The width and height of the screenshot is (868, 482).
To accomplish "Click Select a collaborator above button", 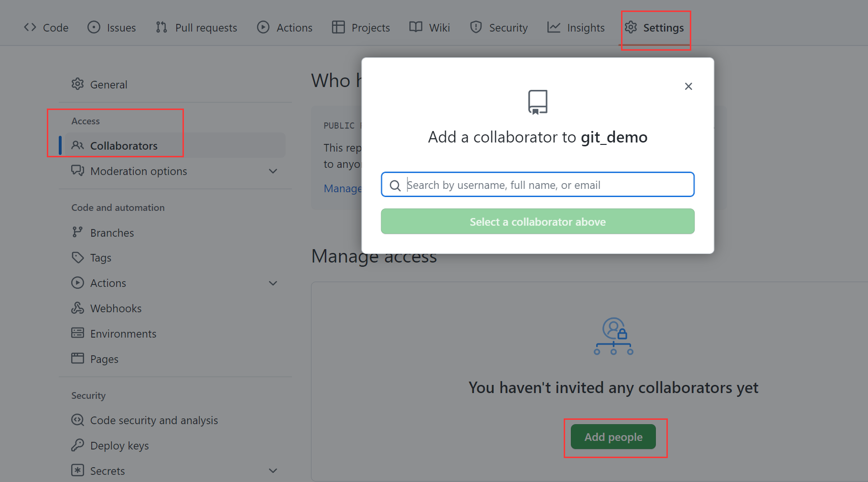I will (537, 221).
